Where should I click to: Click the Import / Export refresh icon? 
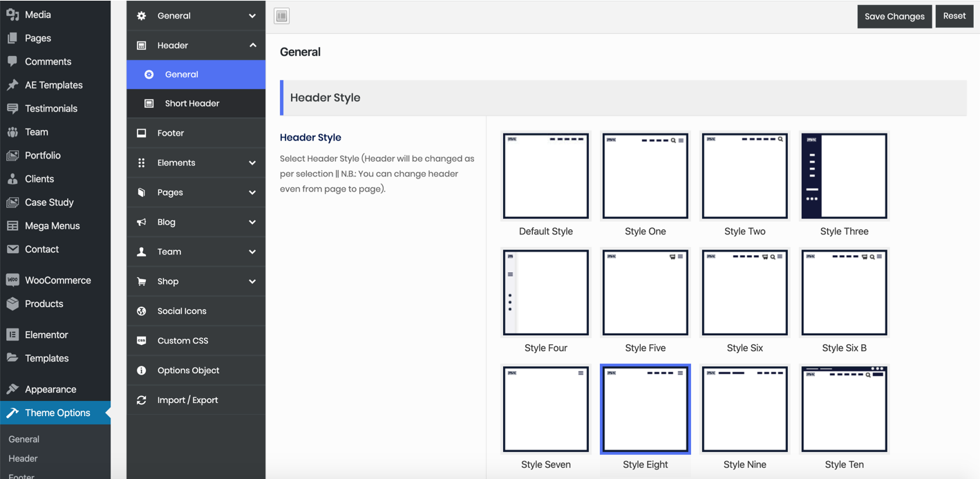142,400
